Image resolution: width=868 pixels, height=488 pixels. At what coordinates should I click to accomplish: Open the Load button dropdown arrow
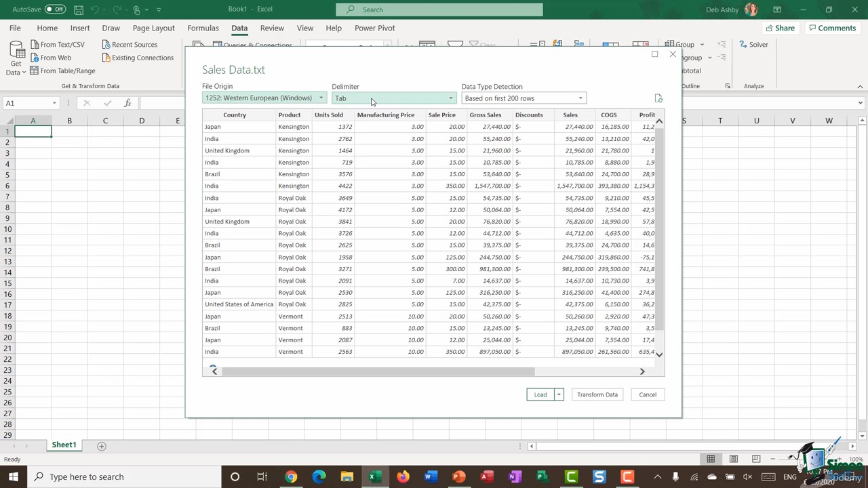click(559, 394)
